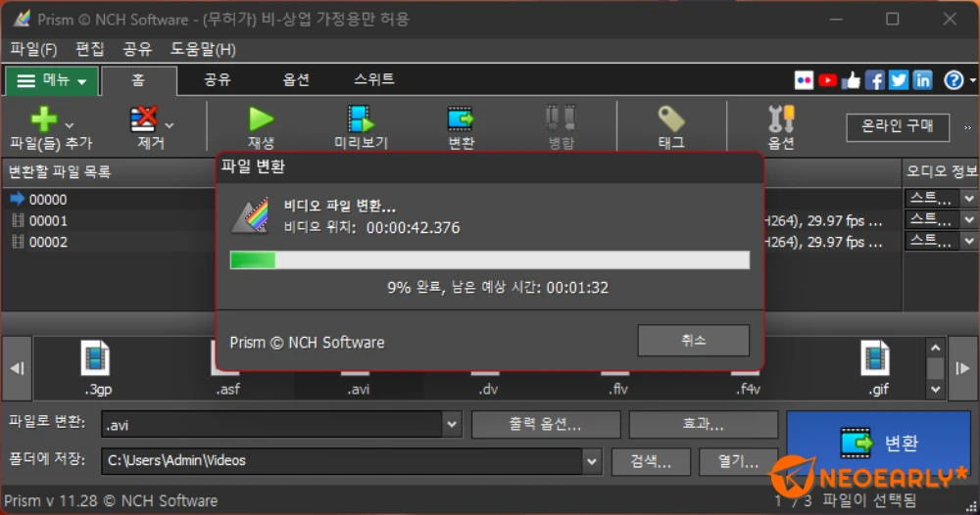Viewport: 980px width, 515px height.
Task: Click the green plus Add File(s) icon
Action: click(x=44, y=118)
